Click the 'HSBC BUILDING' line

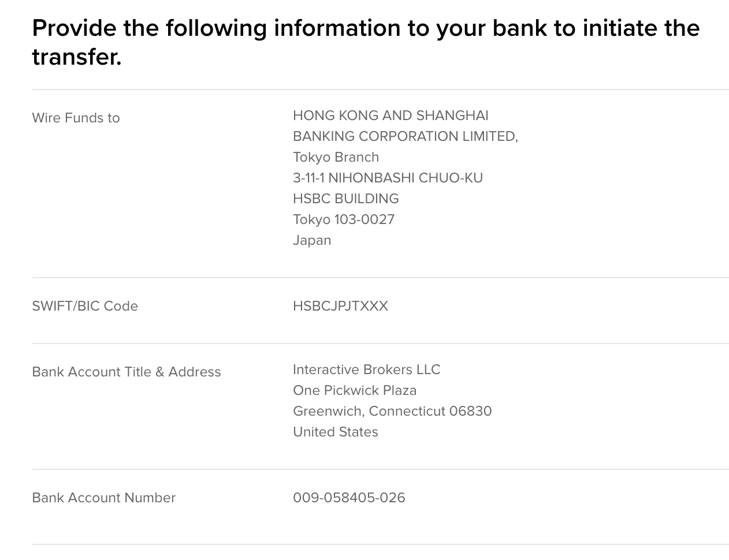346,199
